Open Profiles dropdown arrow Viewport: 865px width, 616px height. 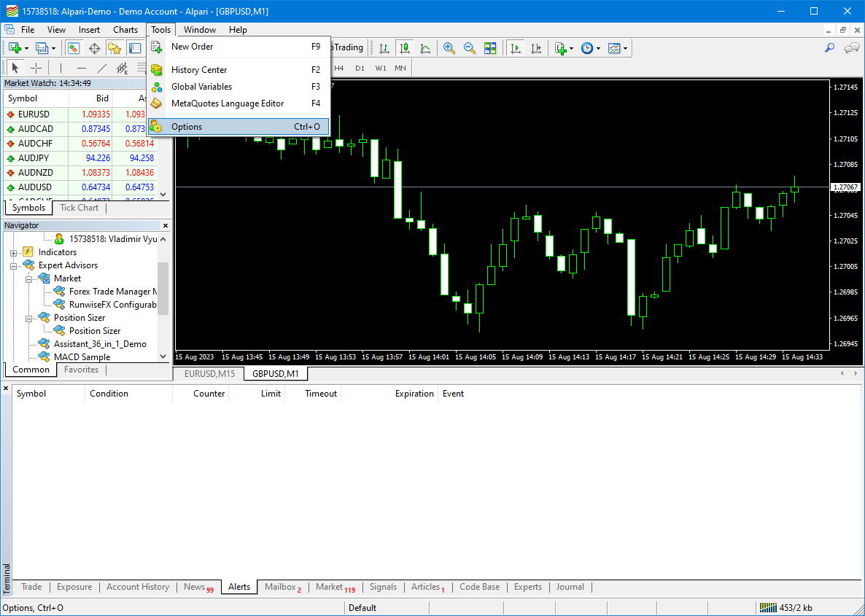click(53, 49)
